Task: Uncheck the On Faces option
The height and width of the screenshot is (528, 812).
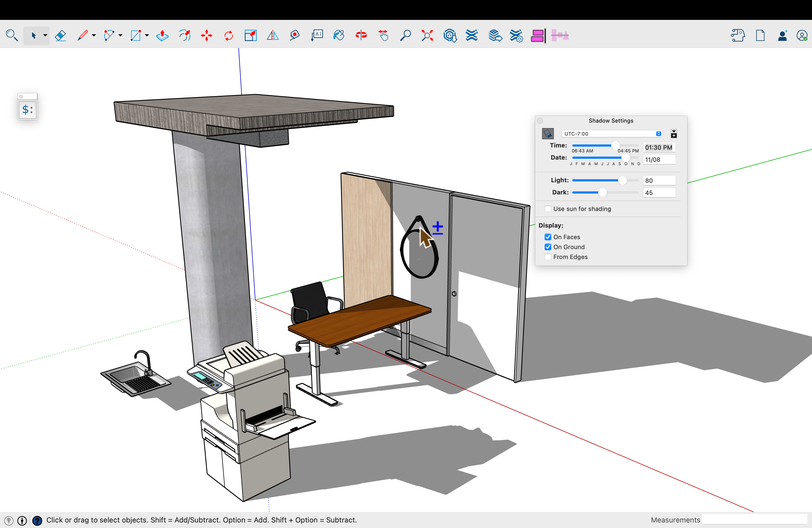Action: coord(548,237)
